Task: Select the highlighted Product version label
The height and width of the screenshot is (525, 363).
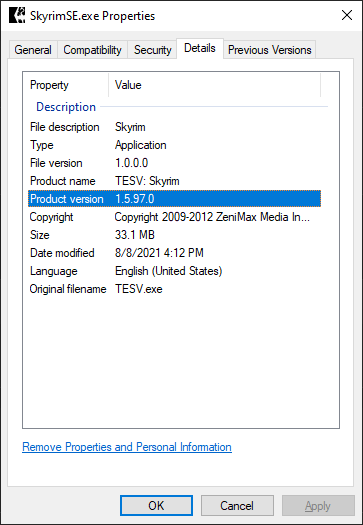Action: point(67,199)
